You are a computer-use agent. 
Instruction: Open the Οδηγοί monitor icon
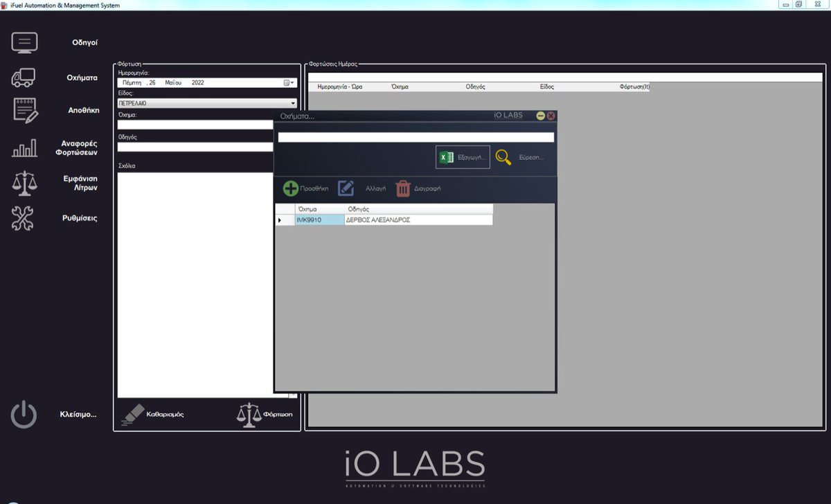point(24,43)
